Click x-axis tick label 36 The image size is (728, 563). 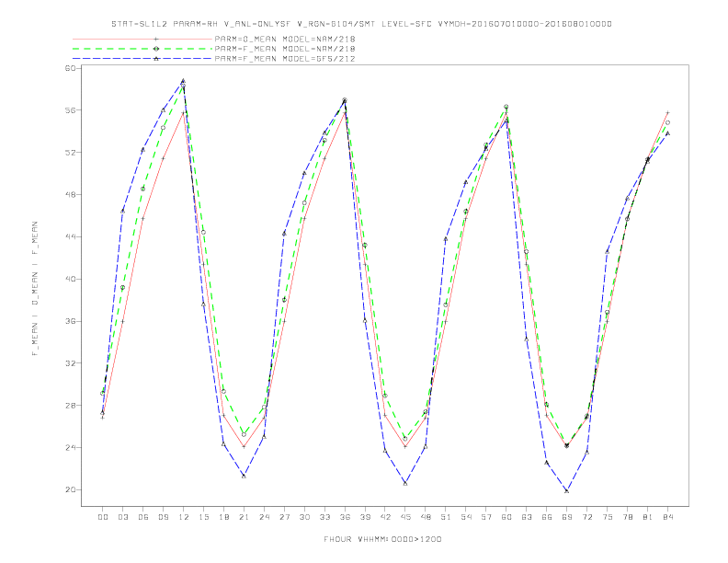click(x=345, y=517)
